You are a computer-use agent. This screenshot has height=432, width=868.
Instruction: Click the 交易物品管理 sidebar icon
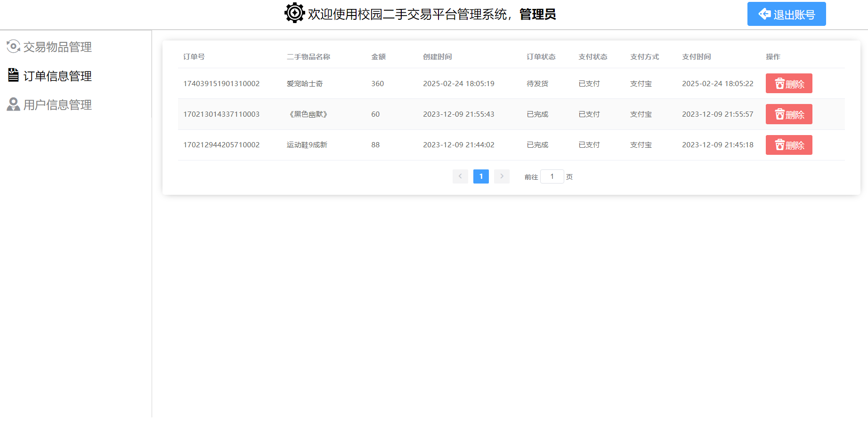pos(13,47)
